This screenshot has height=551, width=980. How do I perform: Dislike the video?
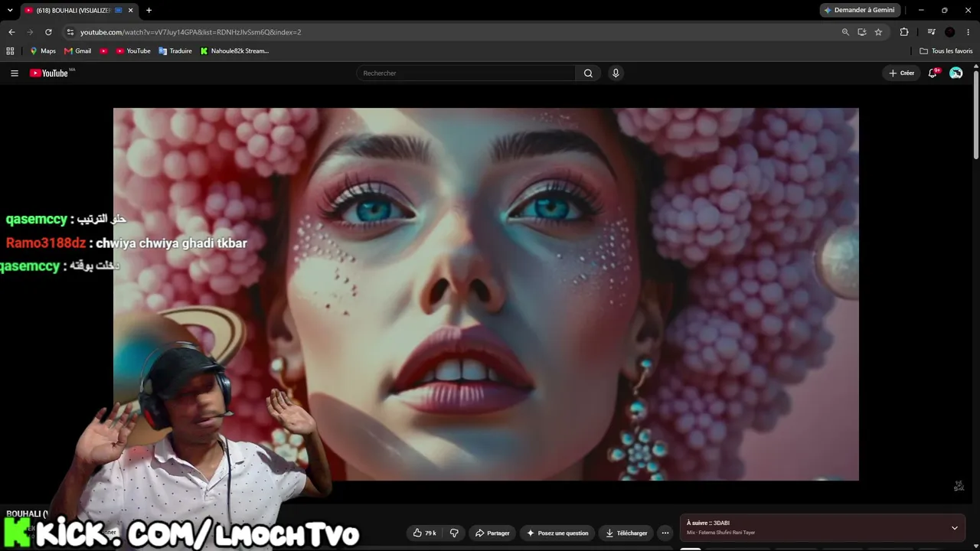(454, 533)
